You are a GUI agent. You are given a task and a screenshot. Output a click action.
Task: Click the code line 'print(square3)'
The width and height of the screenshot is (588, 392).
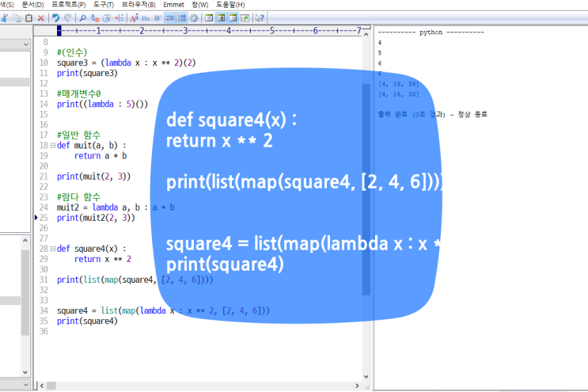[x=87, y=73]
